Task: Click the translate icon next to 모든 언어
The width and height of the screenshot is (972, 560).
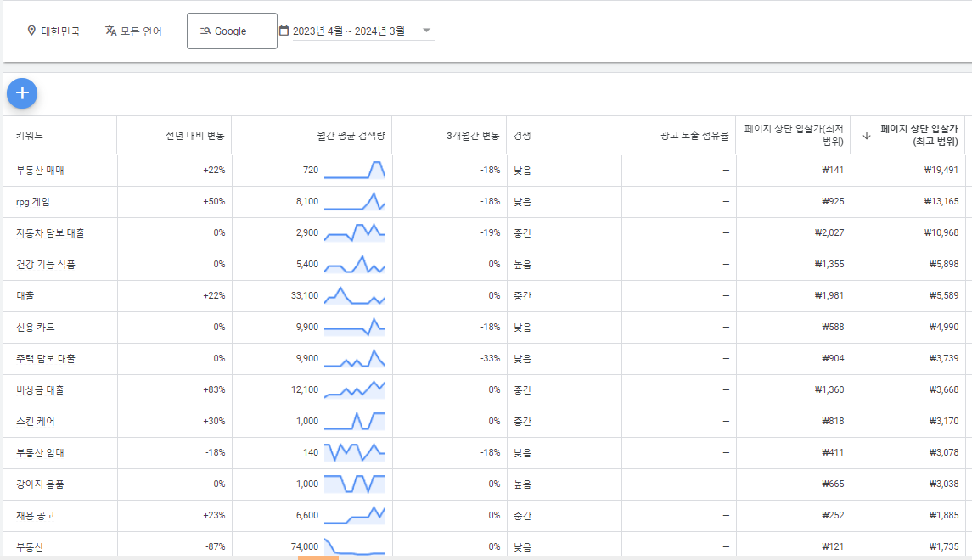Action: (111, 31)
